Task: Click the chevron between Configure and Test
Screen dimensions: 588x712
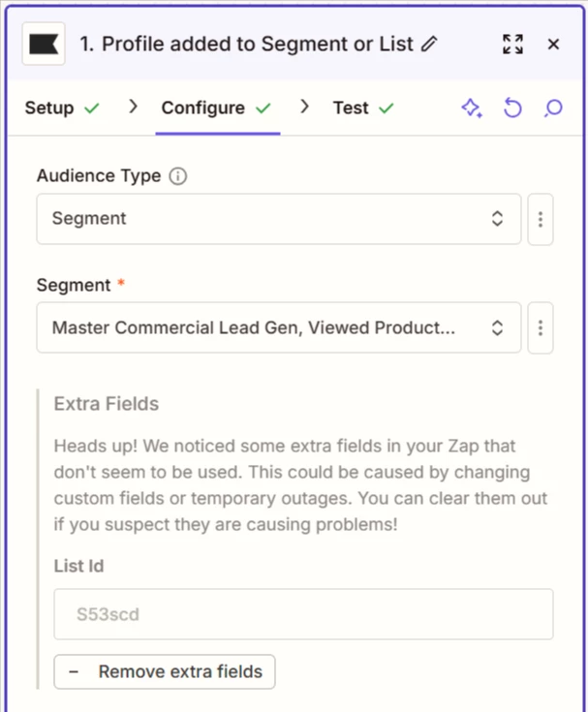Action: (305, 107)
